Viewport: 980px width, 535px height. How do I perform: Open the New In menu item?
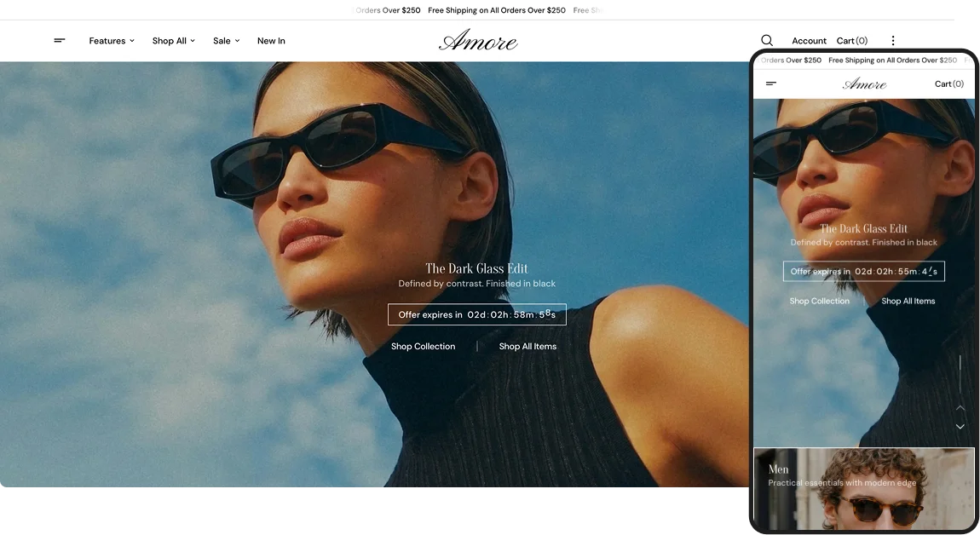coord(271,41)
